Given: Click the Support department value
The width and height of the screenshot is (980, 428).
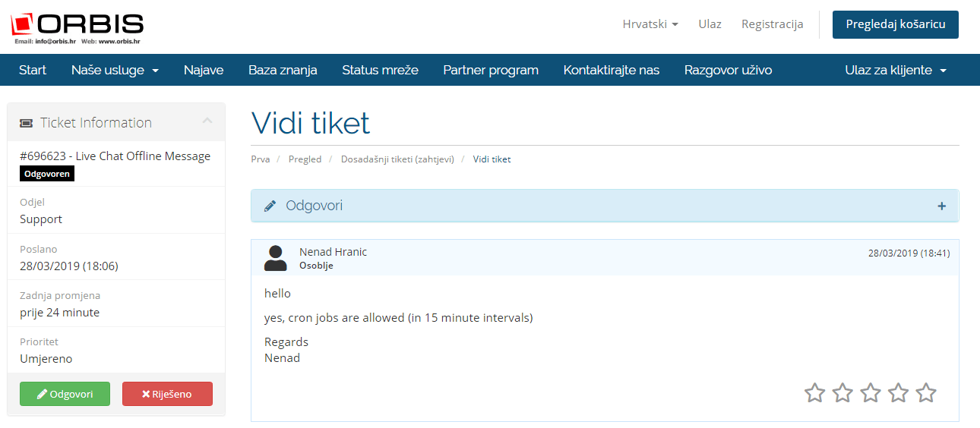Looking at the screenshot, I should click(x=41, y=219).
